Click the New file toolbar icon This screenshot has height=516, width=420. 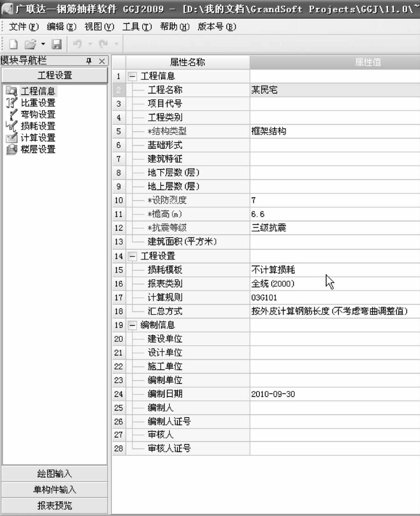click(x=13, y=44)
